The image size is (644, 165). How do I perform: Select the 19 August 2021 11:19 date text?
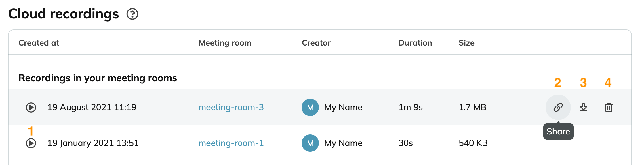coord(92,107)
